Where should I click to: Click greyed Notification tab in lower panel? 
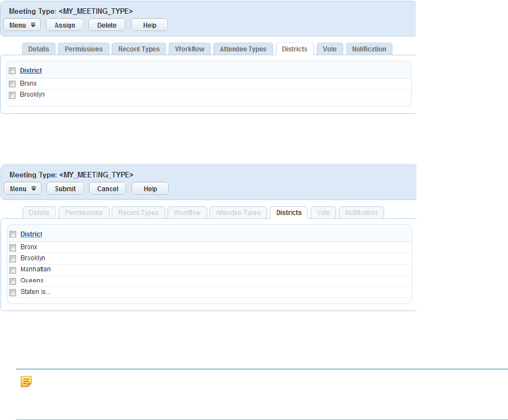click(361, 213)
